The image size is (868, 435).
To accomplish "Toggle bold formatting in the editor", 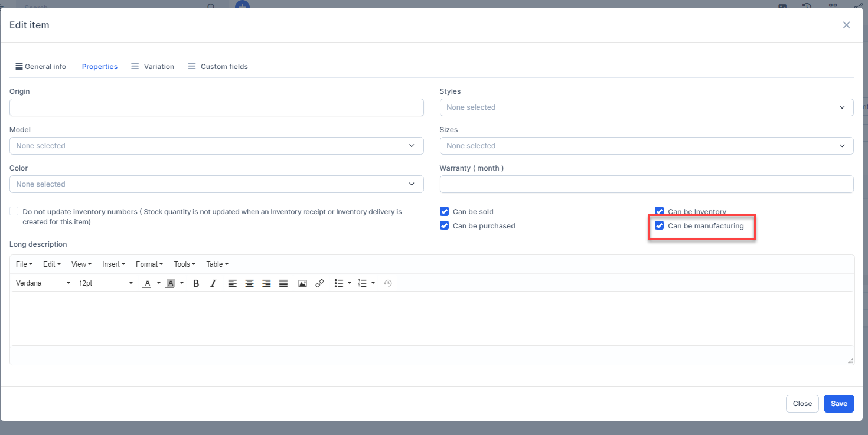I will point(196,283).
